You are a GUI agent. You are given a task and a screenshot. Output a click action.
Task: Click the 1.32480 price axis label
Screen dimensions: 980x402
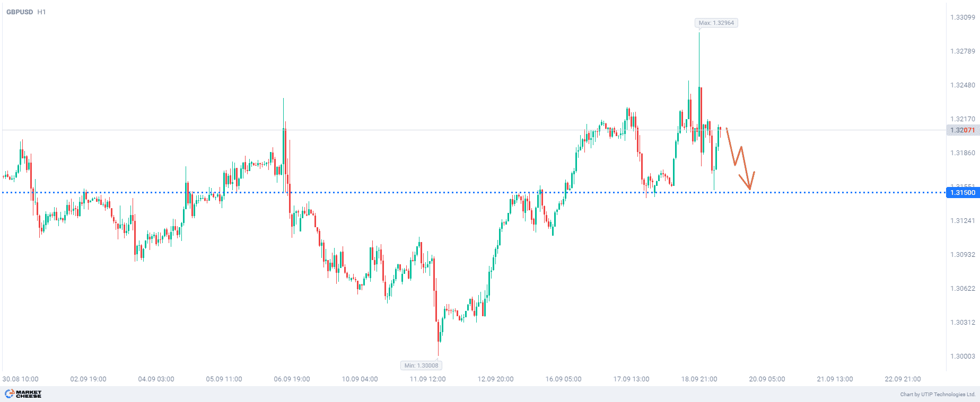[x=962, y=85]
